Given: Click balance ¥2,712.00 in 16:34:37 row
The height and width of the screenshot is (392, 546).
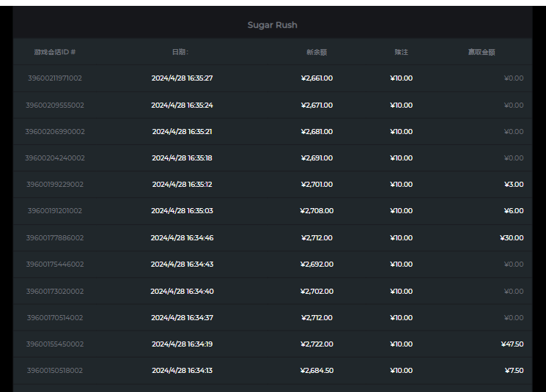Looking at the screenshot, I should [317, 318].
